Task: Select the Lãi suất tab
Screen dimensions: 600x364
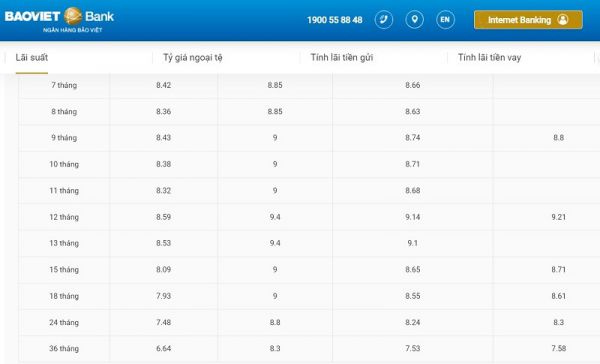Action: 32,57
